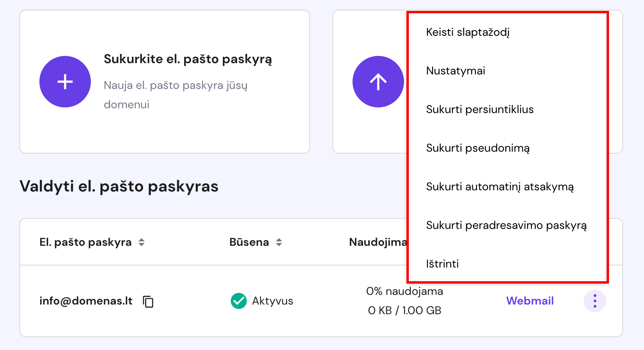Viewport: 644px width, 350px height.
Task: Select Keisti slaptažodį menu option
Action: [x=468, y=32]
